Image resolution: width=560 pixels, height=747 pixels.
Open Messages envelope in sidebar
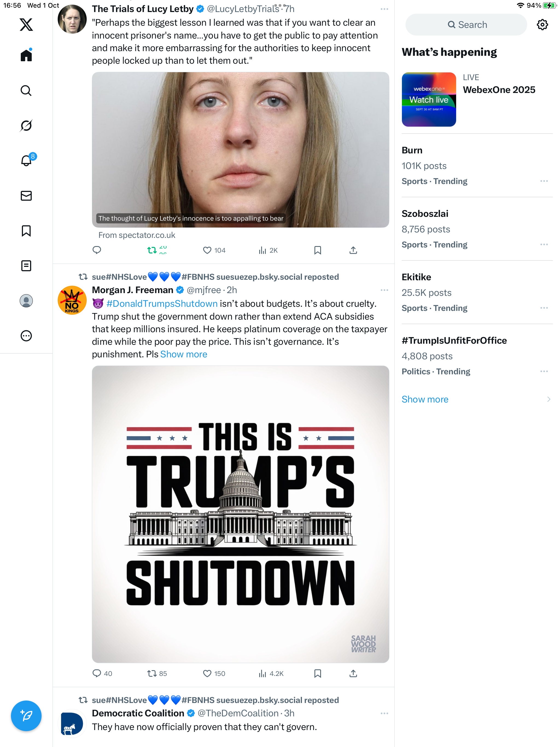coord(26,196)
